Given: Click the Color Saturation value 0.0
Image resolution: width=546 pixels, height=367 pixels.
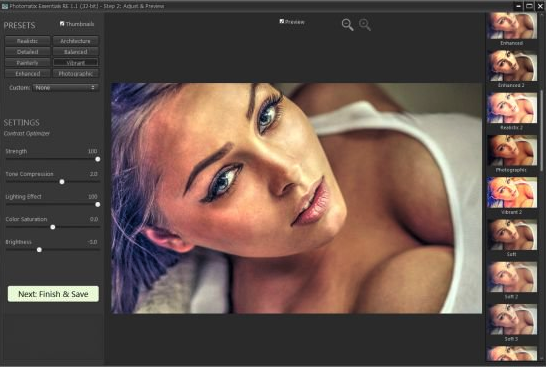Looking at the screenshot, I should pyautogui.click(x=94, y=219).
